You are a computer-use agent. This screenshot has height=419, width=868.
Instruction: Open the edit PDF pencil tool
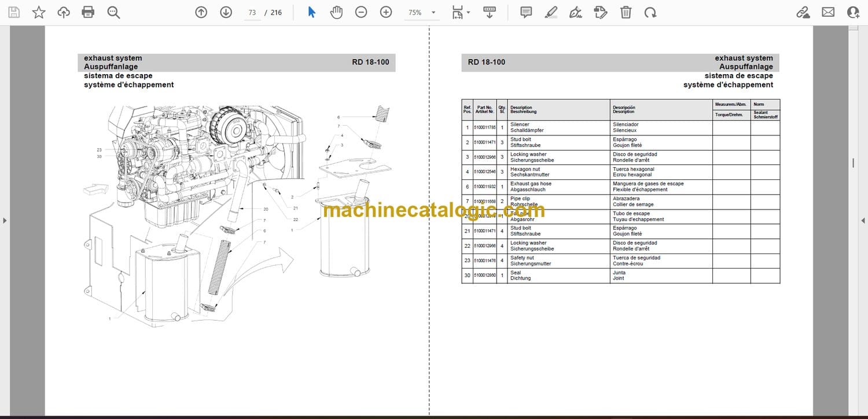click(601, 12)
